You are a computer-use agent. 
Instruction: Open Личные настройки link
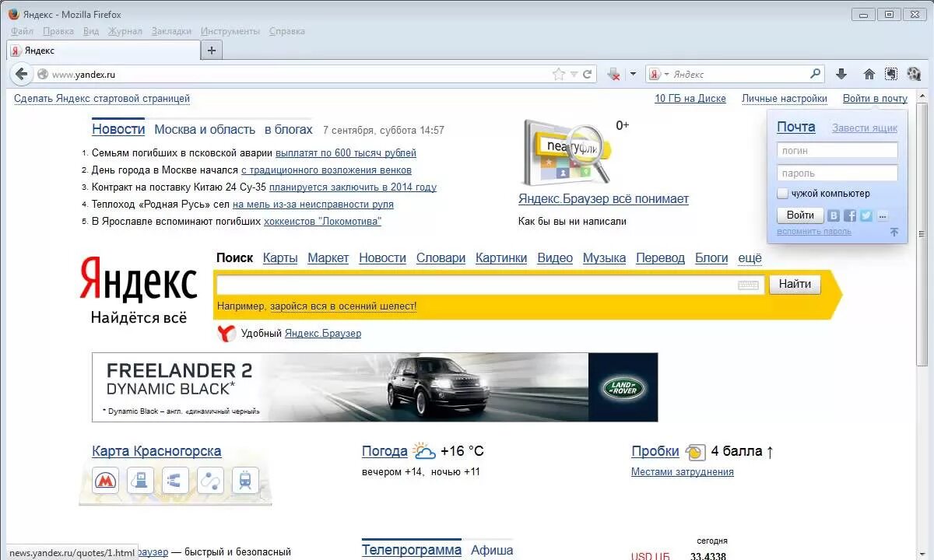(x=784, y=99)
